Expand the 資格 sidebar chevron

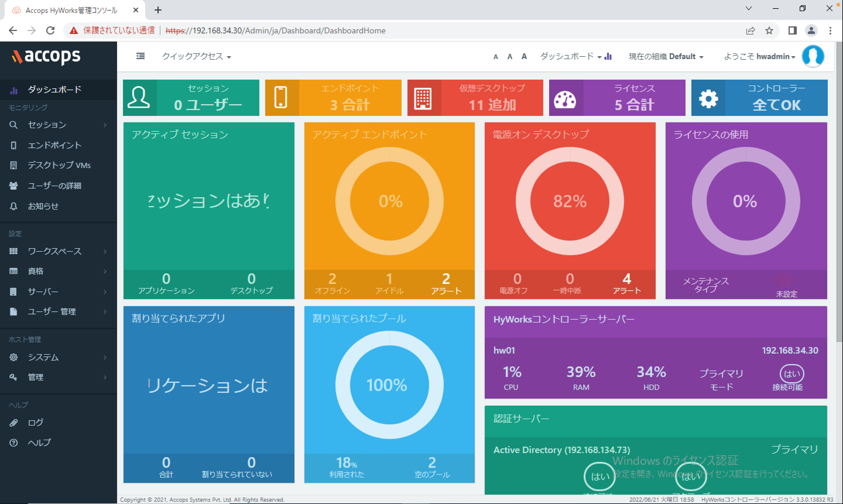(105, 271)
